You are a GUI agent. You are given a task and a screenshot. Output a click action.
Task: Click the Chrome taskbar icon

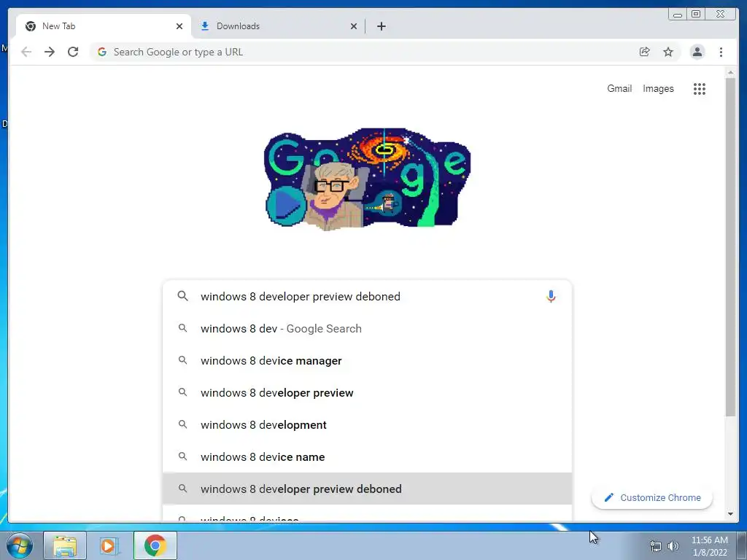pos(155,545)
